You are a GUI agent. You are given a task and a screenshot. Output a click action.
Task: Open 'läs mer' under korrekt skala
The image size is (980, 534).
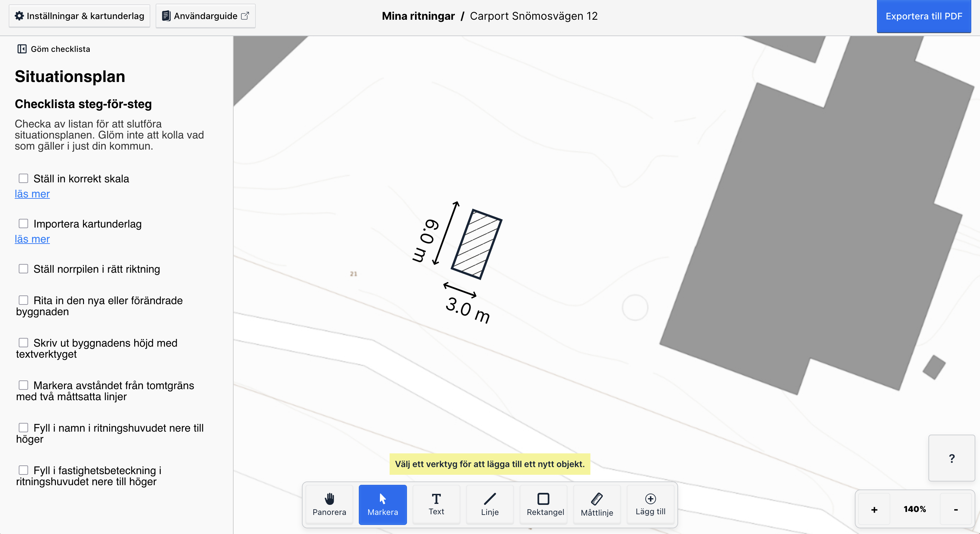[32, 194]
